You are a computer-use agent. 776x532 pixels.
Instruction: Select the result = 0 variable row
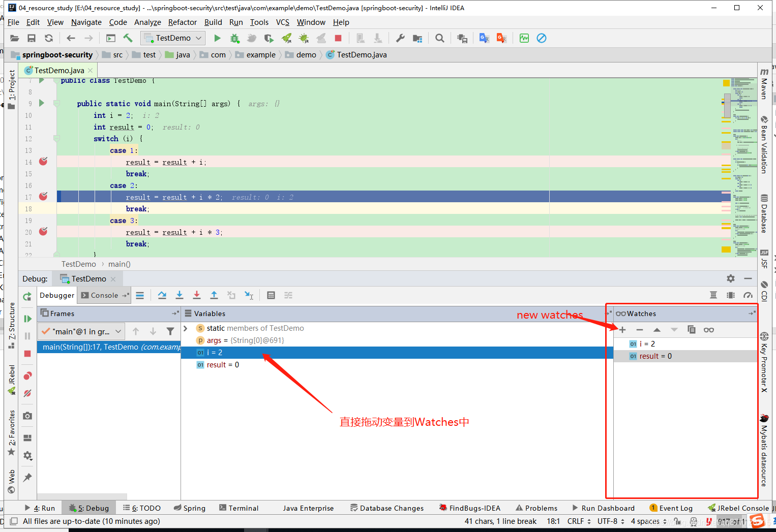397,365
